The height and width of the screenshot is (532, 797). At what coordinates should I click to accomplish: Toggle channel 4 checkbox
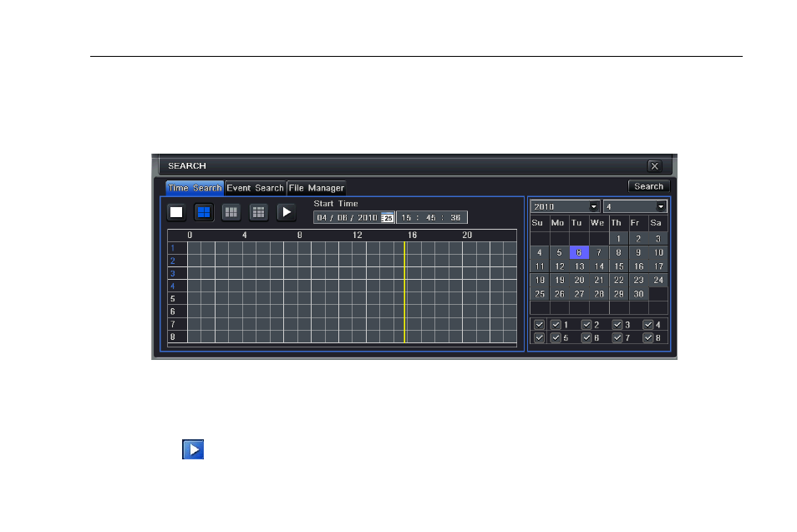coord(648,325)
